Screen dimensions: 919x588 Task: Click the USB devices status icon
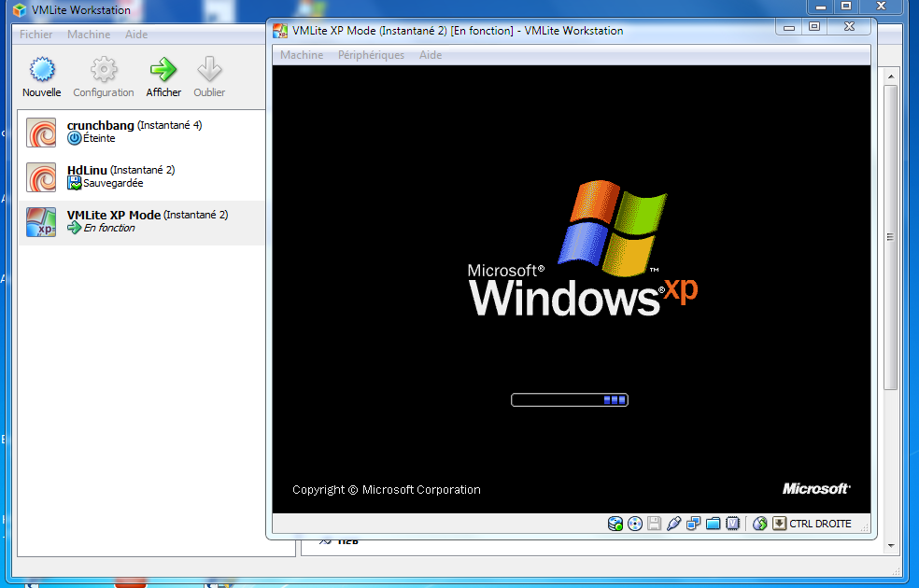pos(674,524)
